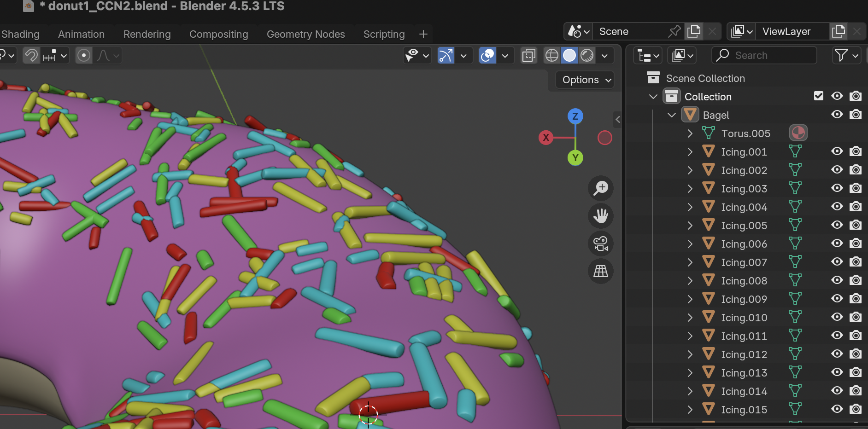Switch to wireframe viewport shading
Viewport: 868px width, 429px height.
point(551,55)
